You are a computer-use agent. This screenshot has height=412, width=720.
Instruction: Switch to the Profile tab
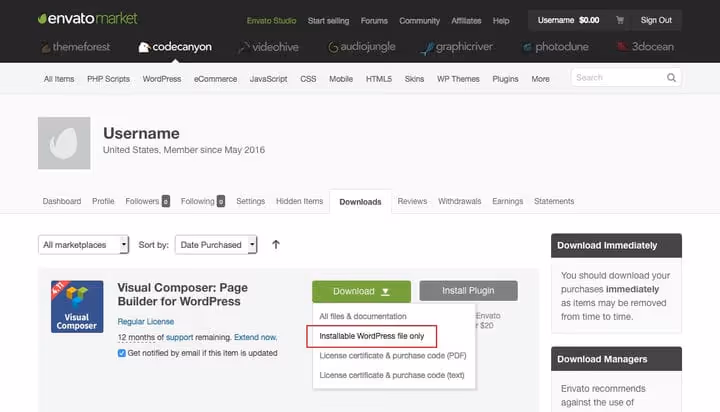[103, 201]
